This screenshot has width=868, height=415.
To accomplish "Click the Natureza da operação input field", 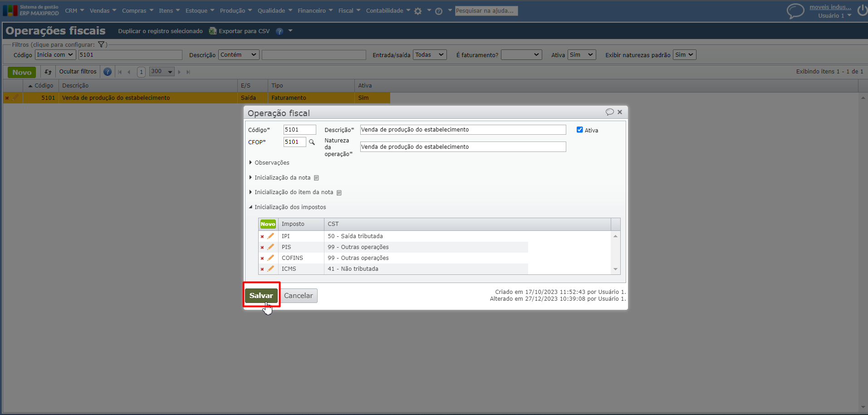I will (x=463, y=147).
